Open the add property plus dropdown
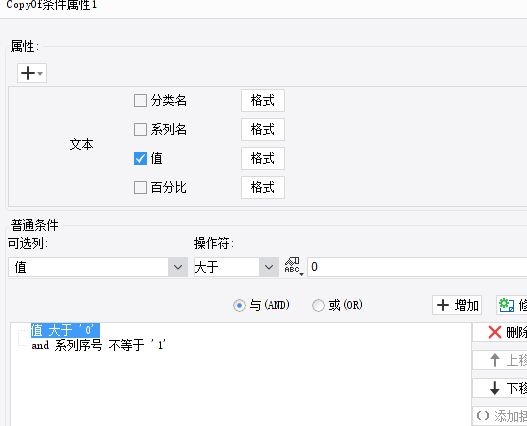The height and width of the screenshot is (426, 527). [32, 73]
